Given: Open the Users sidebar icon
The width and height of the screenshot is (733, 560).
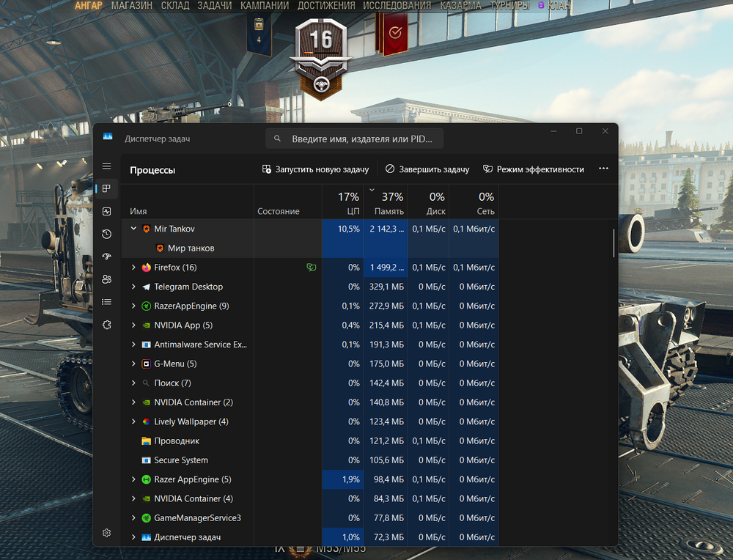Looking at the screenshot, I should click(106, 279).
